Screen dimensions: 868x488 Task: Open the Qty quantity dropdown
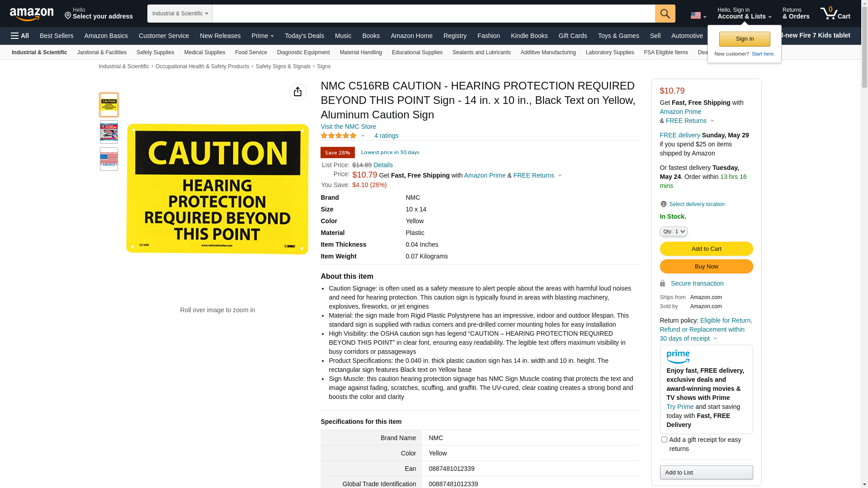(673, 231)
